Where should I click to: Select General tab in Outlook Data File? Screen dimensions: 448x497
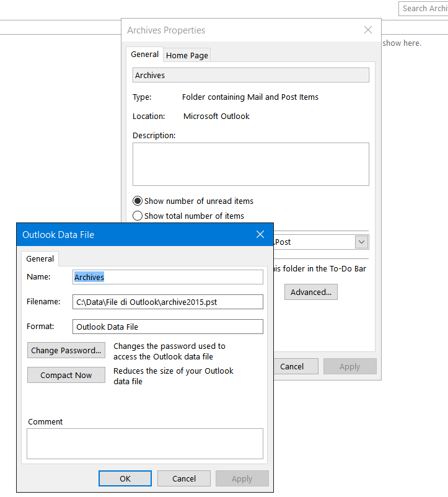[40, 258]
